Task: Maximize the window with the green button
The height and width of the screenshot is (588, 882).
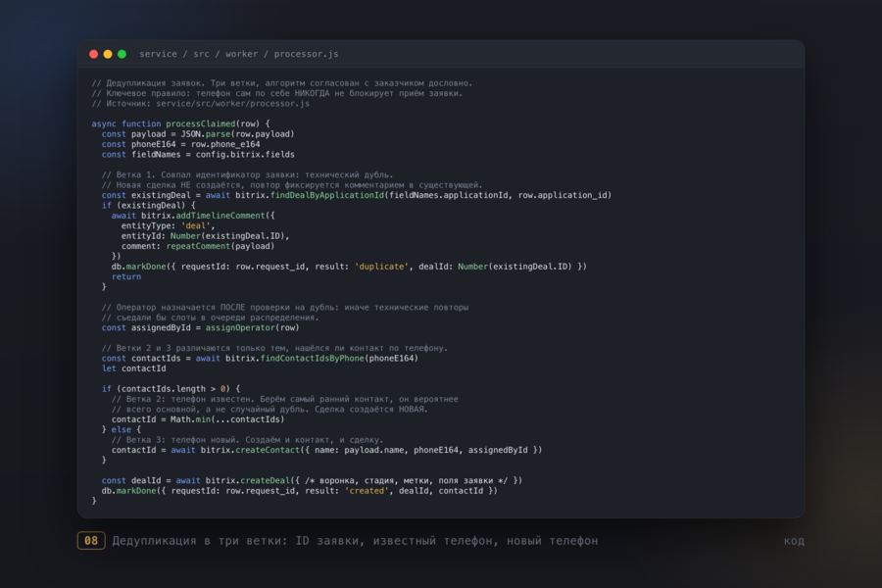Action: (122, 54)
